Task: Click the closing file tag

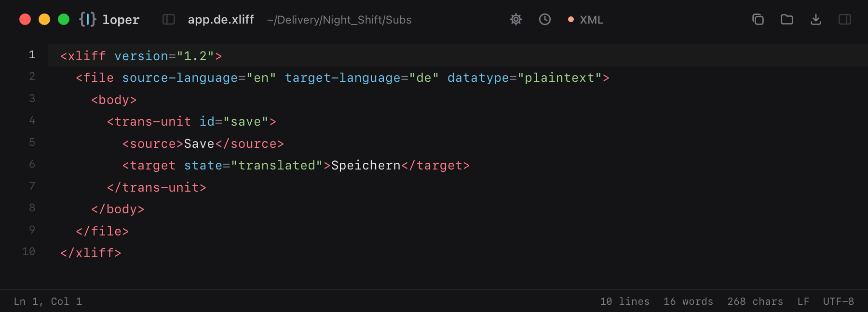Action: pos(102,231)
